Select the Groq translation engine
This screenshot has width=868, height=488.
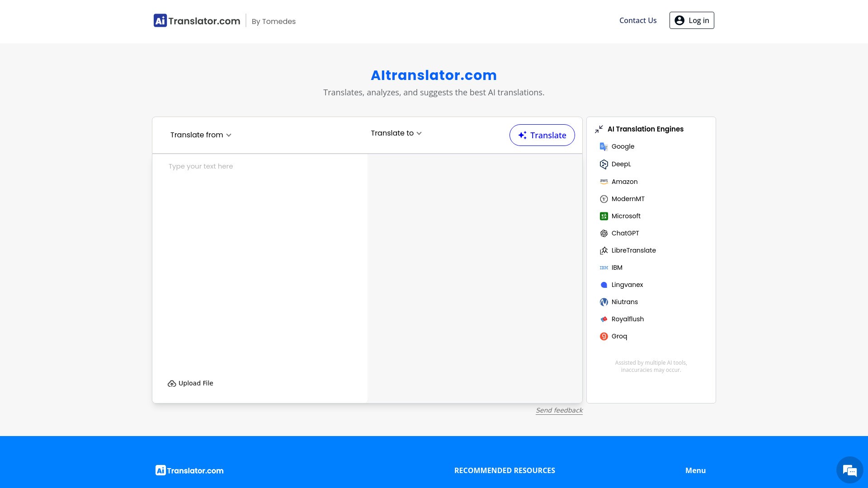(x=619, y=336)
